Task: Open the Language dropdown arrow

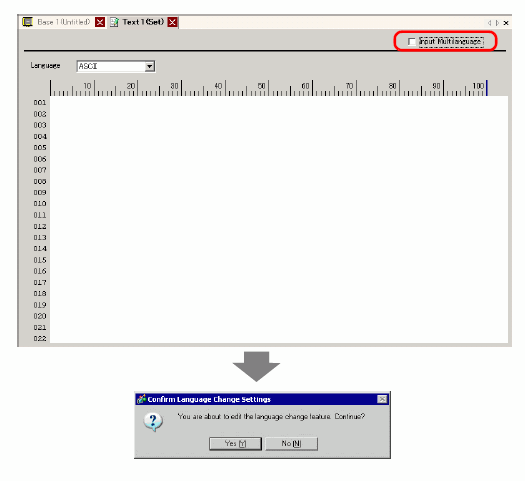Action: point(150,66)
